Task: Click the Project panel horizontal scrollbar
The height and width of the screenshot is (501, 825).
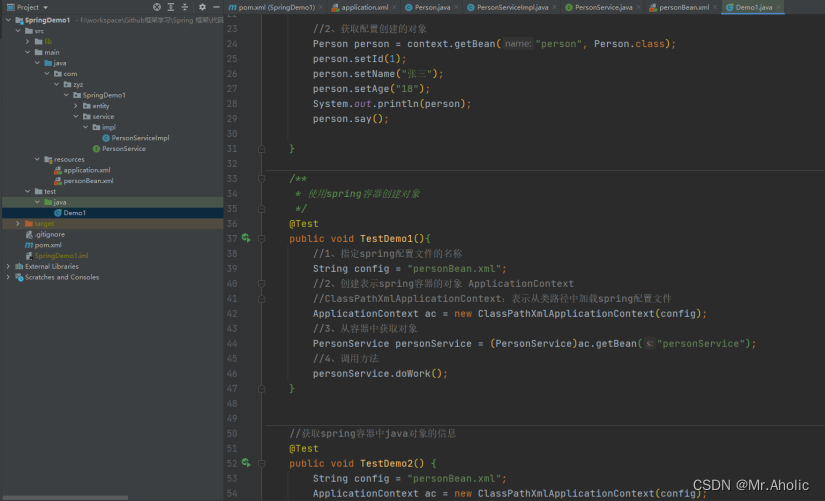Action: (x=64, y=498)
